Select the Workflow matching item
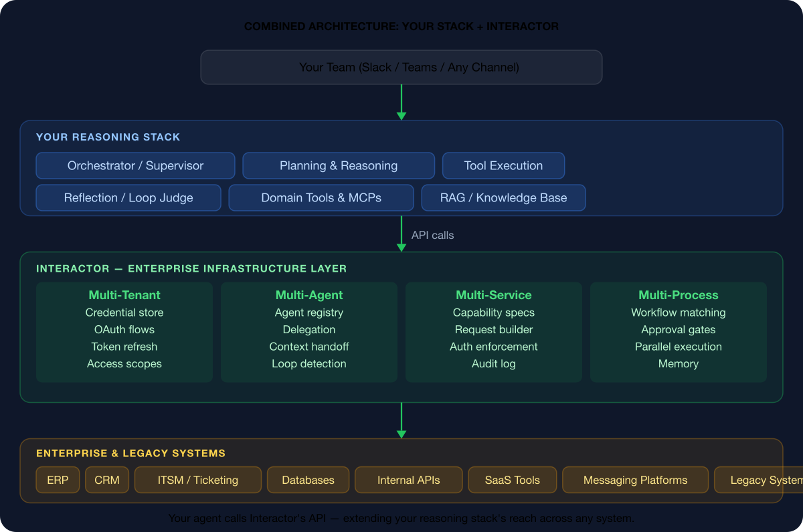 coord(678,313)
